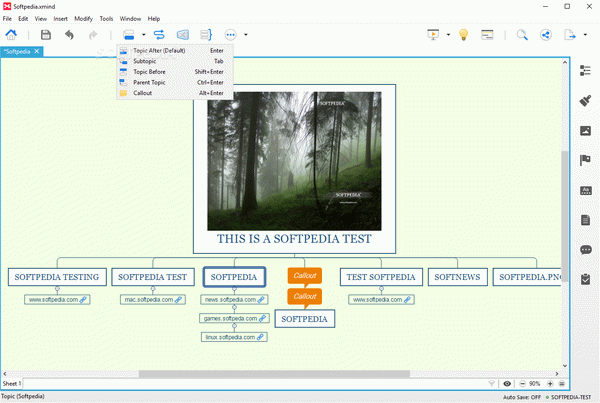The image size is (600, 403).
Task: Click the Home icon in toolbar
Action: coord(11,35)
